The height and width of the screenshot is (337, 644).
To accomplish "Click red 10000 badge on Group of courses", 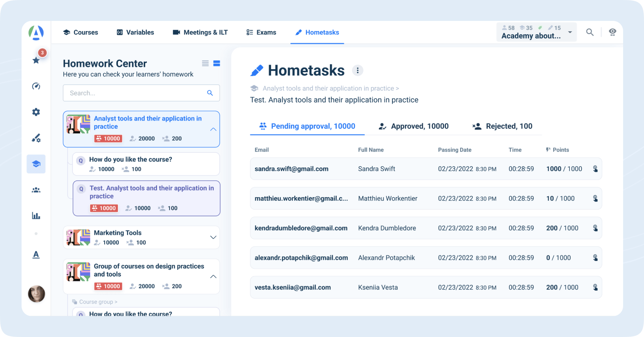I will pyautogui.click(x=108, y=286).
